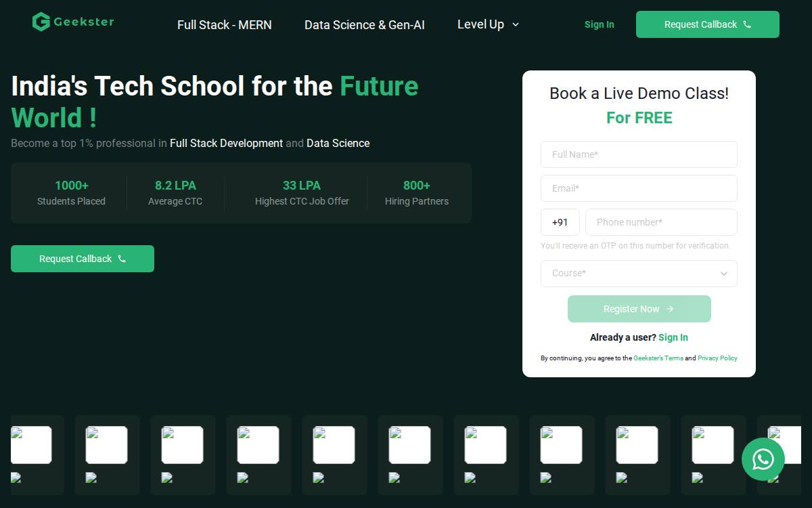Click the 33 LPA Highest CTC stat
Image resolution: width=812 pixels, height=508 pixels.
tap(302, 192)
